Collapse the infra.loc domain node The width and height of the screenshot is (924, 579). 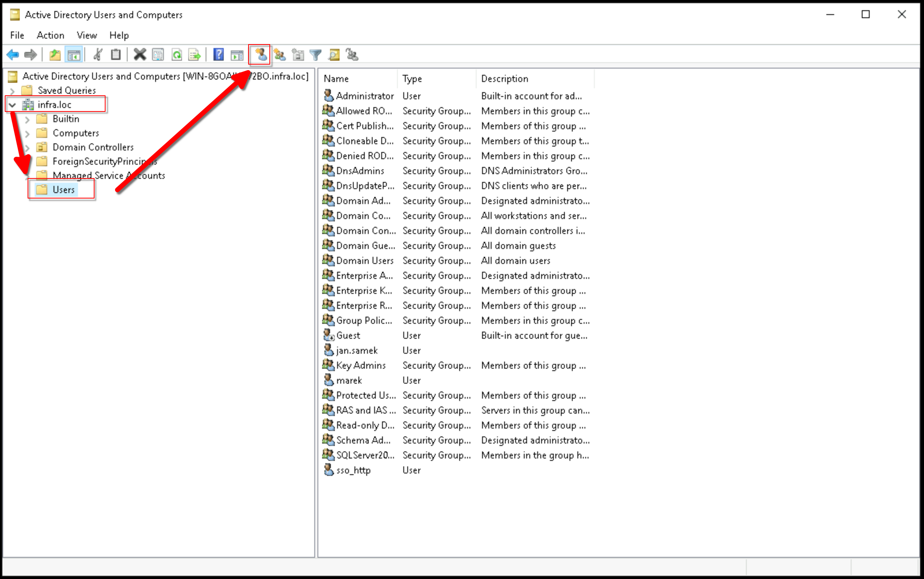tap(12, 104)
